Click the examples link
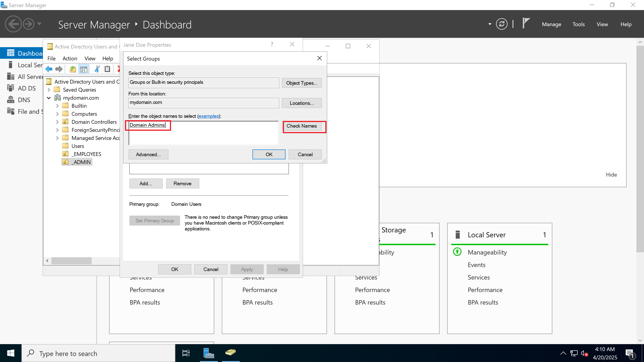This screenshot has width=644, height=362. (208, 116)
